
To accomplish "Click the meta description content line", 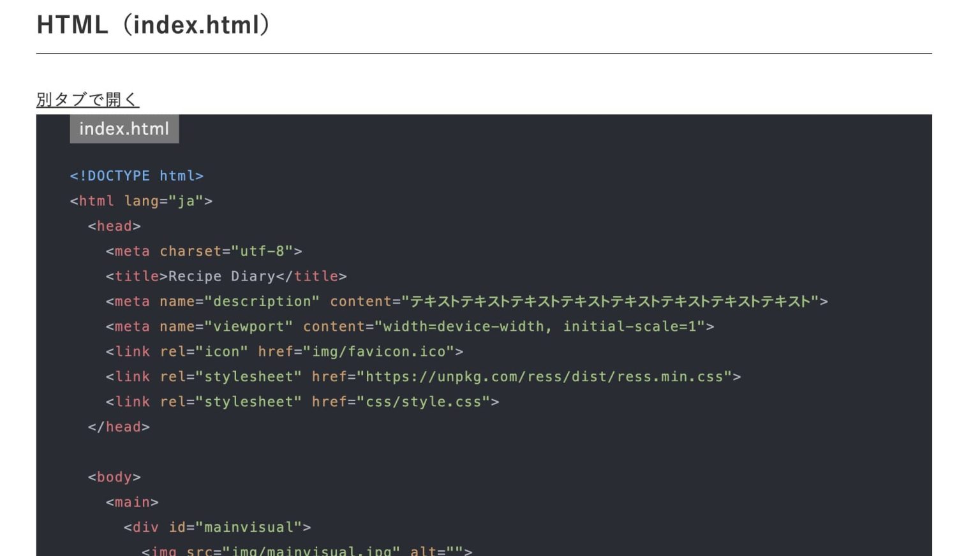I will 319,301.
